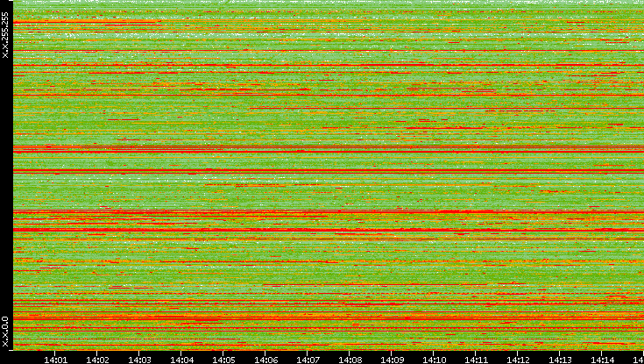Click the 14:13 time axis label
The width and height of the screenshot is (644, 364).
560,360
